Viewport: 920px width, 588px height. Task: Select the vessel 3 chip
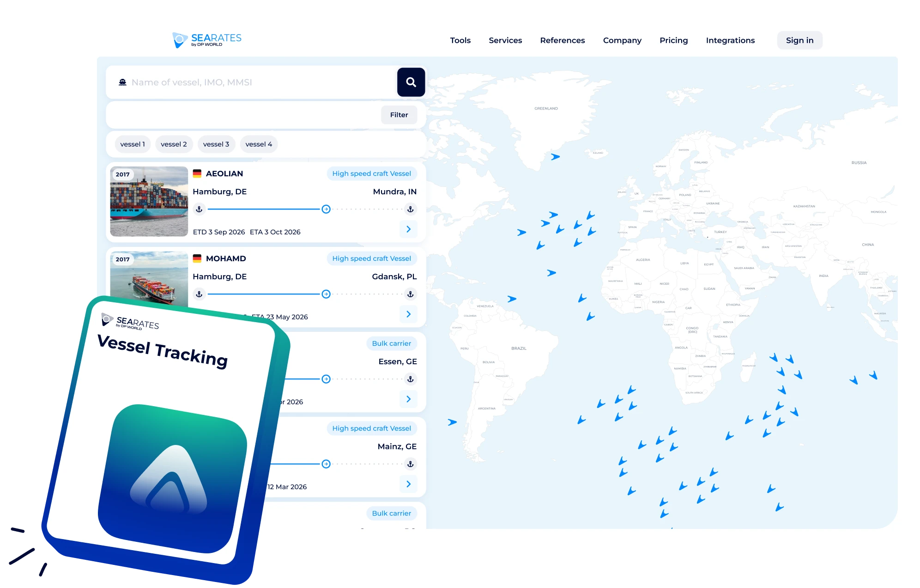[x=216, y=144]
